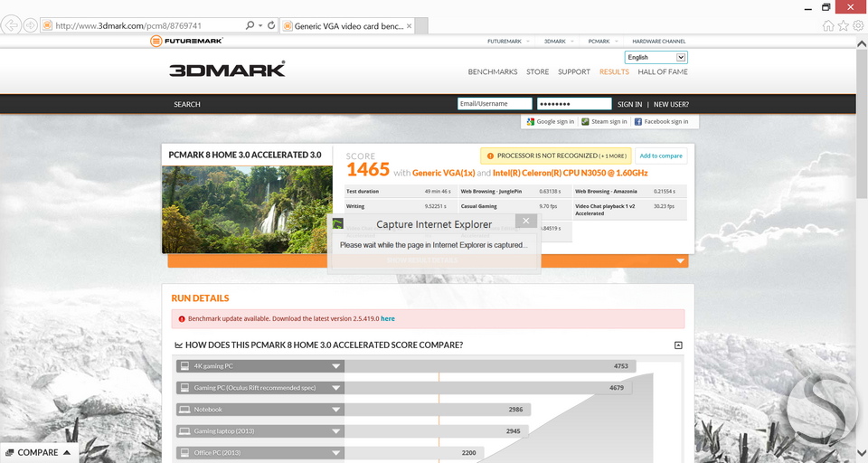Image resolution: width=868 pixels, height=463 pixels.
Task: Click the Gaming laptop (2013) icon
Action: coord(184,431)
